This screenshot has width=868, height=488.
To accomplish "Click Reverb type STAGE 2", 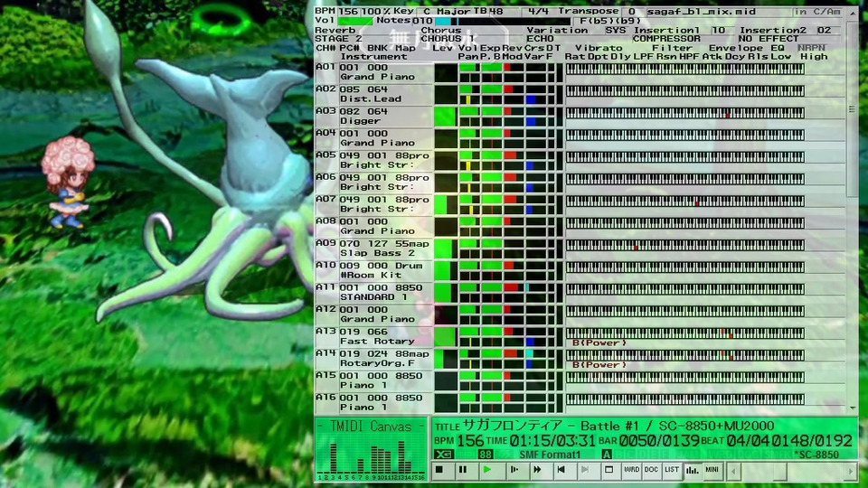I will point(337,39).
